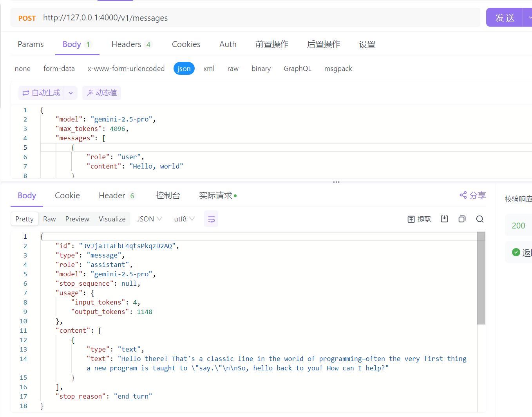Image resolution: width=532 pixels, height=417 pixels.
Task: Select the xml body type
Action: (209, 68)
